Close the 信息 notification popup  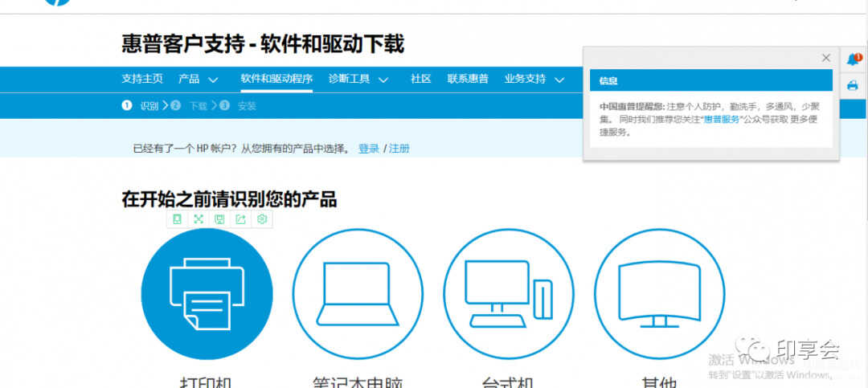pyautogui.click(x=826, y=58)
